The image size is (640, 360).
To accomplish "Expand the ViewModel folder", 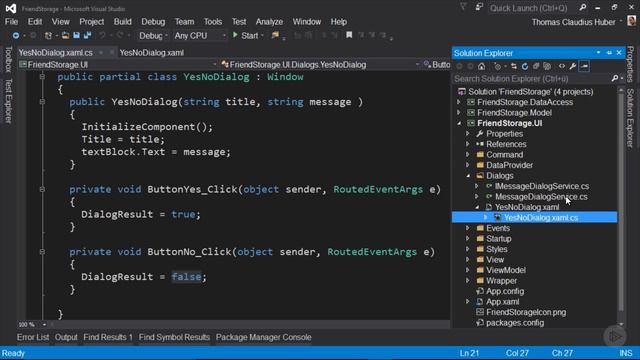I will 468,270.
